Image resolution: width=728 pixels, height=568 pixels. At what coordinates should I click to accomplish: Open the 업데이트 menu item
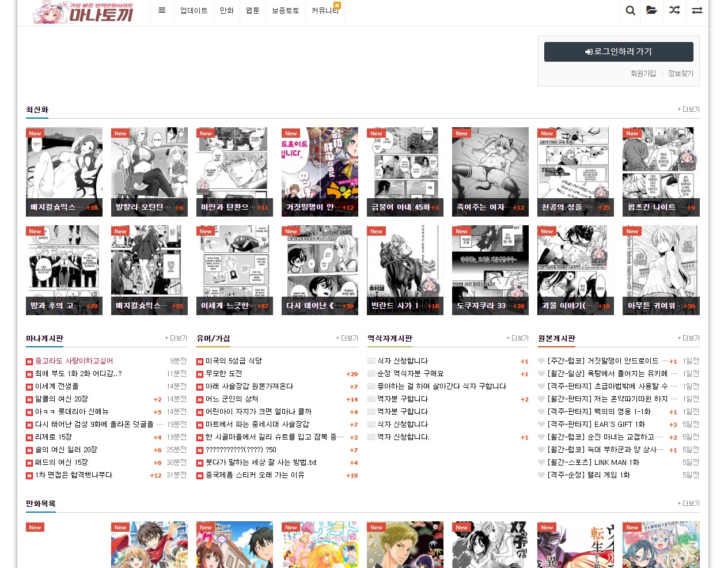[x=194, y=10]
